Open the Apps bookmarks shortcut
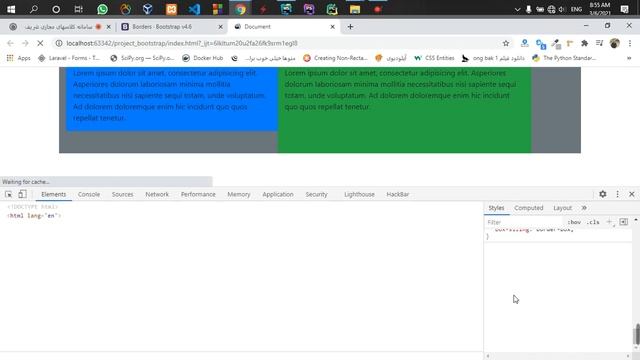Image resolution: width=640 pixels, height=360 pixels. pyautogui.click(x=18, y=58)
